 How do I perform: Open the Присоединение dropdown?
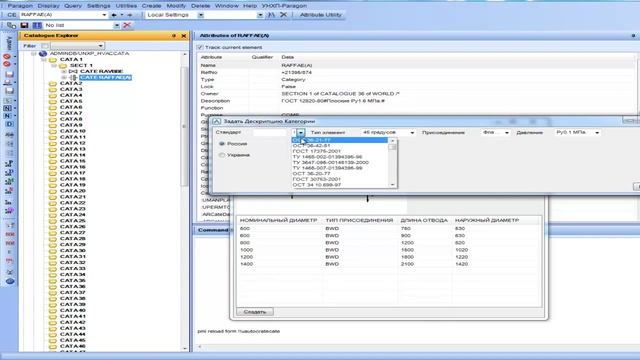tap(507, 133)
